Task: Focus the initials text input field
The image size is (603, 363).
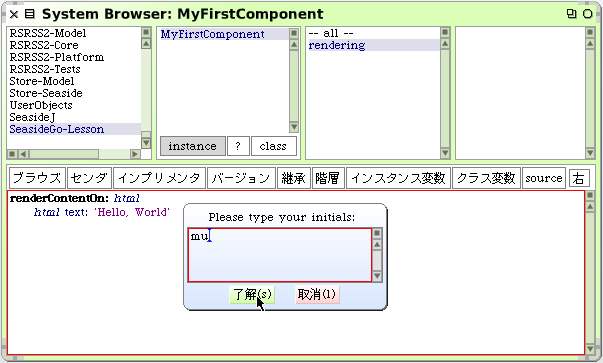Action: tap(280, 255)
